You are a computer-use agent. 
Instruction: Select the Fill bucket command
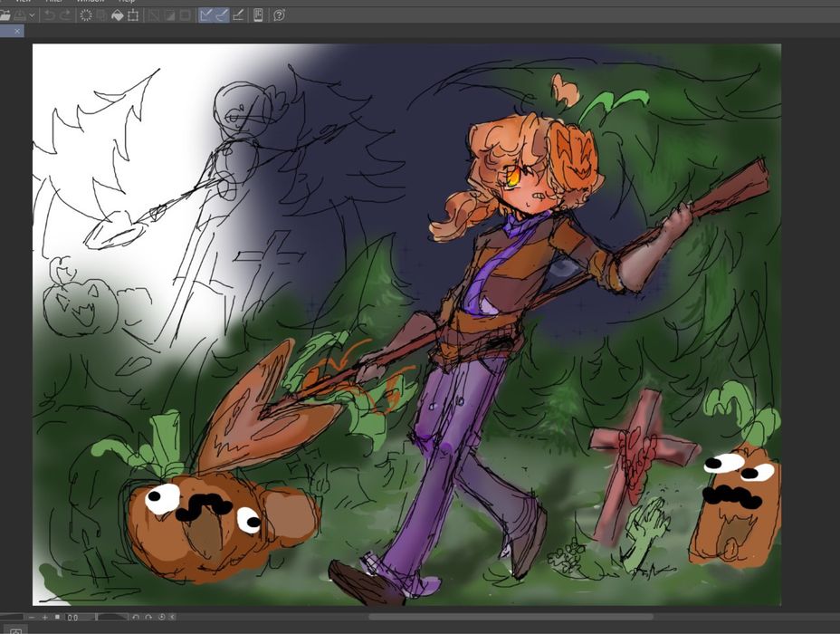tap(117, 15)
